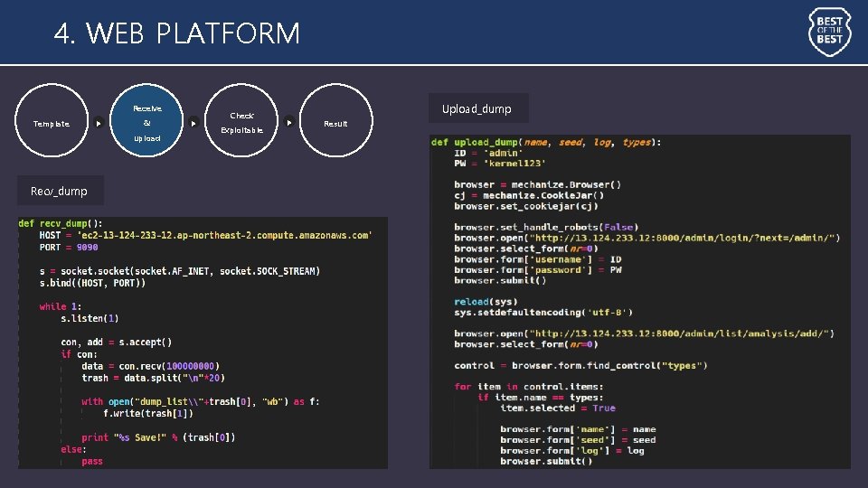Viewport: 868px width, 488px height.
Task: Click the Template step circle
Action: 52,120
